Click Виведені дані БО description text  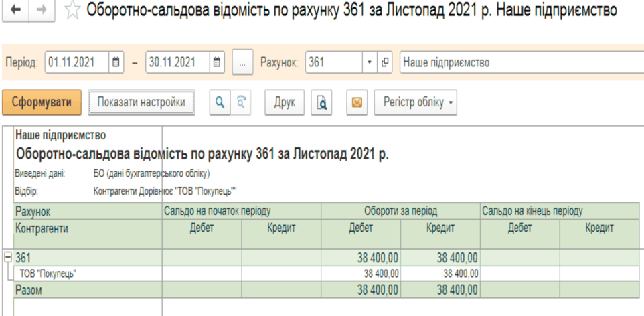(x=152, y=174)
